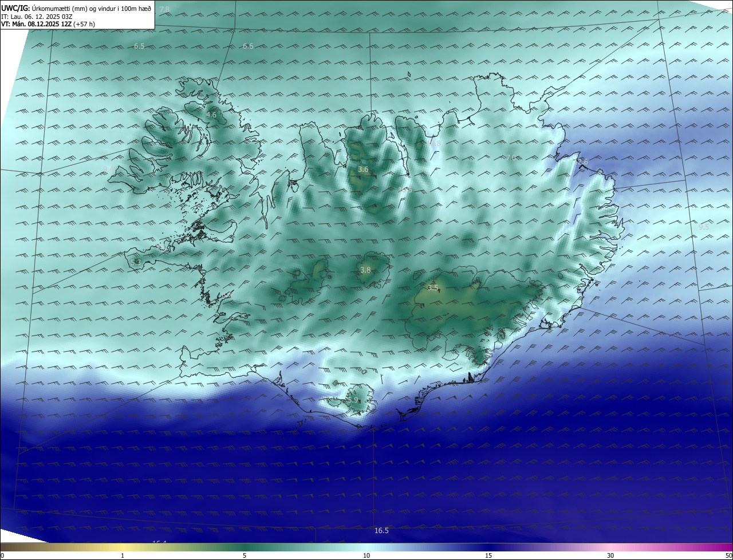Click the initial time line 'IT: Lau. 06. 12. 2025 03Z'
Image resolution: width=733 pixels, height=560 pixels.
(x=37, y=17)
